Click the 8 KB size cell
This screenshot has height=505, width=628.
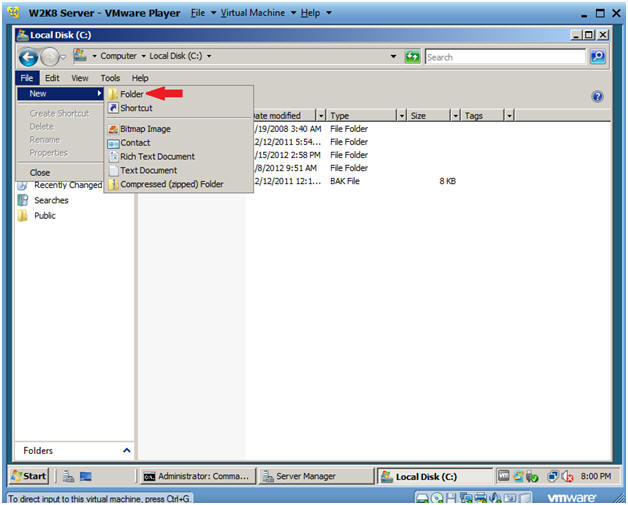(447, 181)
